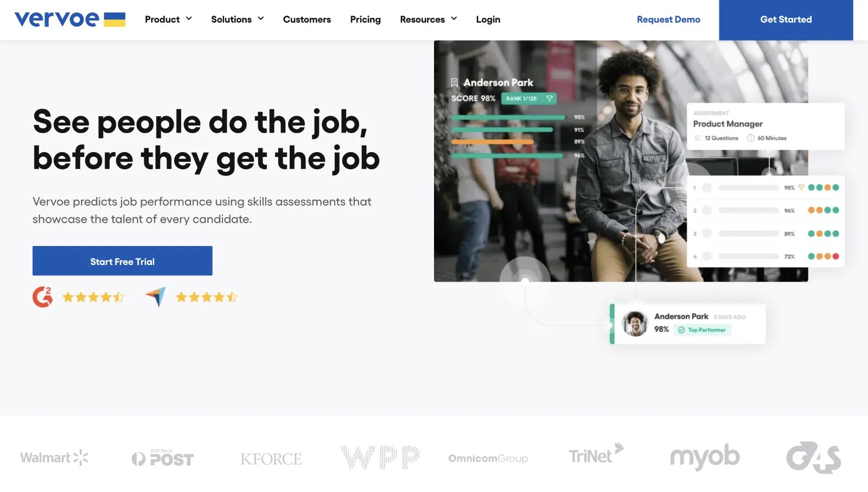Screen dimensions: 868x492
Task: Click the Capterra arrow logo
Action: click(x=156, y=297)
